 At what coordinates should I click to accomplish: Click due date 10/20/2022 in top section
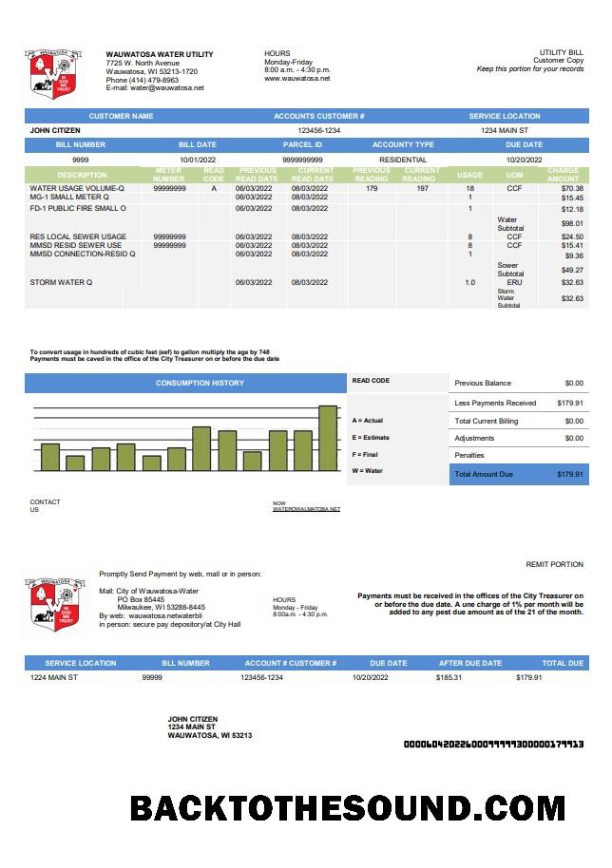click(524, 160)
